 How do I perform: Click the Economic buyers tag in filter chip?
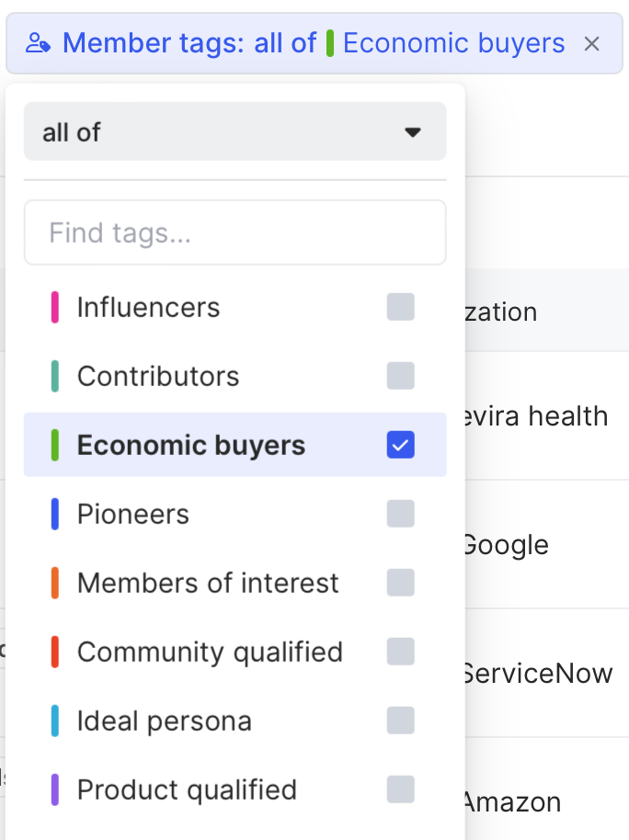point(453,43)
